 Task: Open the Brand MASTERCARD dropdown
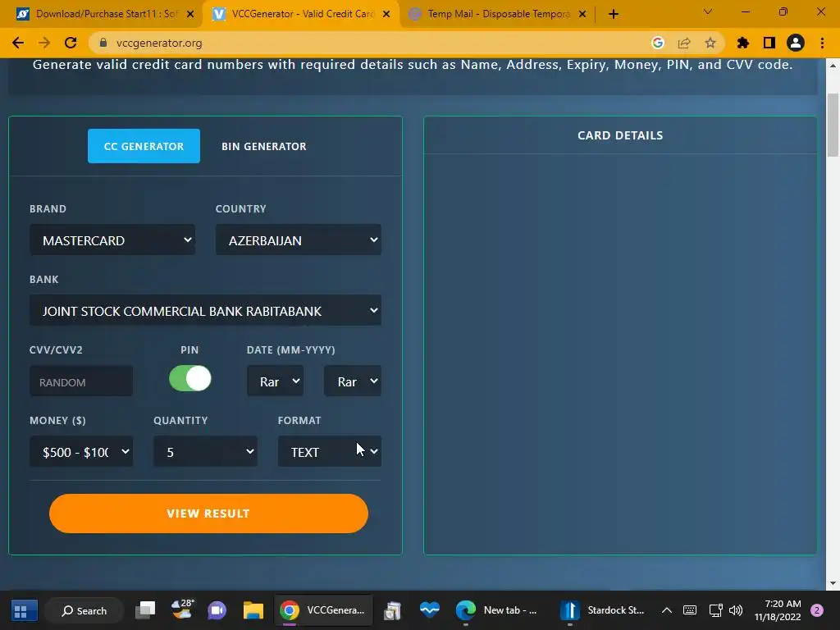tap(112, 240)
